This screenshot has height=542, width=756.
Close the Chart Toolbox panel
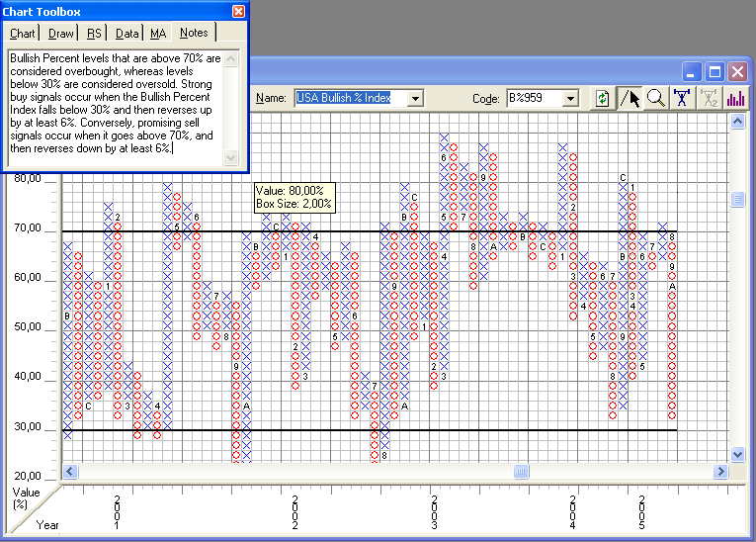click(238, 12)
